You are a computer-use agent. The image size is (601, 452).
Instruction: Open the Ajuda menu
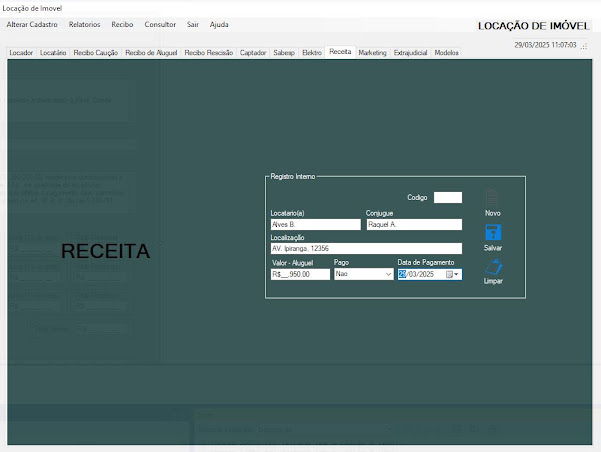[x=219, y=25]
